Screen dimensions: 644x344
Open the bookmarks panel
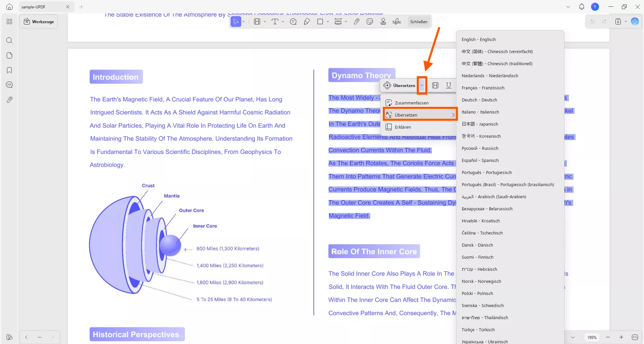click(x=9, y=70)
